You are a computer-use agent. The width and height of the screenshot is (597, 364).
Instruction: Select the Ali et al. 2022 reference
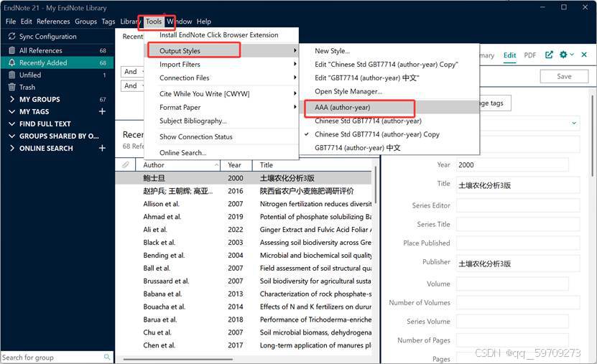point(244,229)
